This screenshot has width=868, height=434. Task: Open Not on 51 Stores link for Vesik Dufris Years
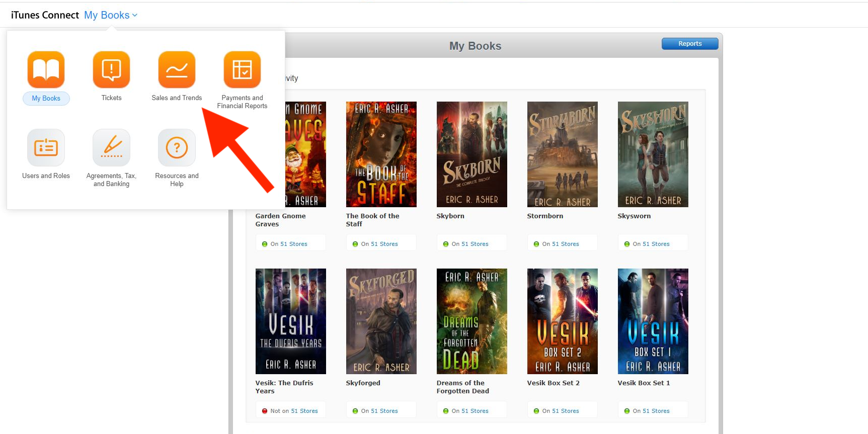[x=304, y=411]
